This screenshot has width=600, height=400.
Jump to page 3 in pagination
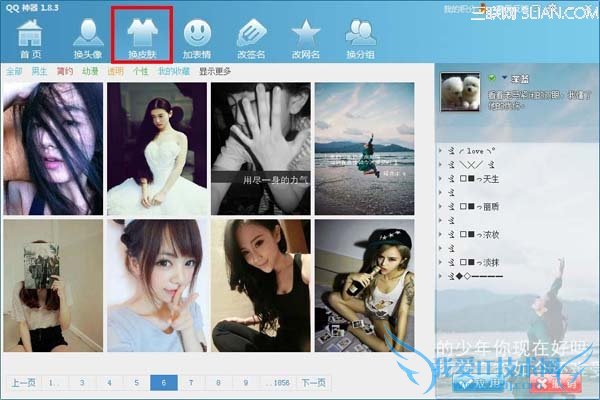[x=82, y=382]
